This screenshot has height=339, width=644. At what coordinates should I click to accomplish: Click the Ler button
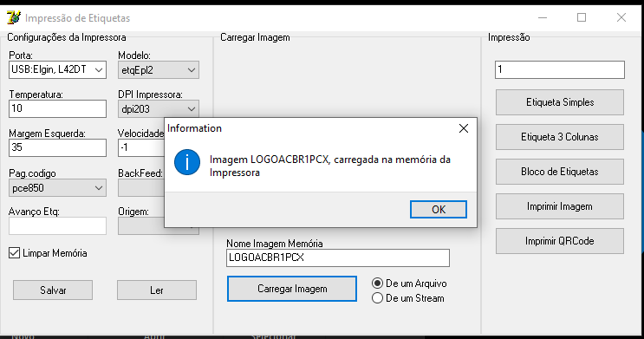(x=157, y=290)
